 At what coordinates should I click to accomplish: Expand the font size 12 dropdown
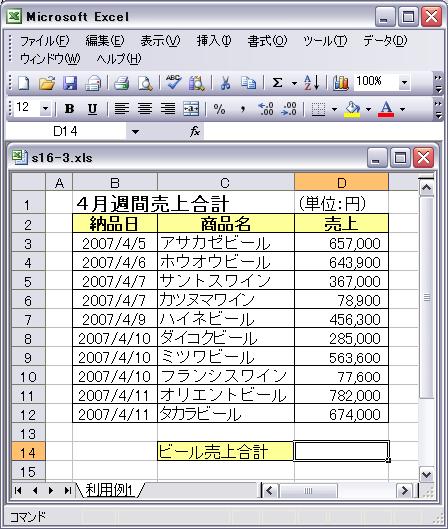pos(45,109)
